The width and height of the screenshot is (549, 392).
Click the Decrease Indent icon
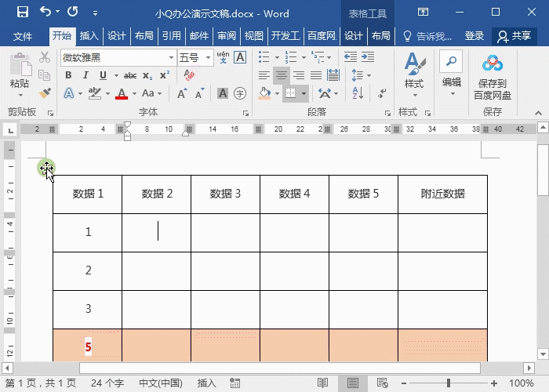tap(350, 57)
